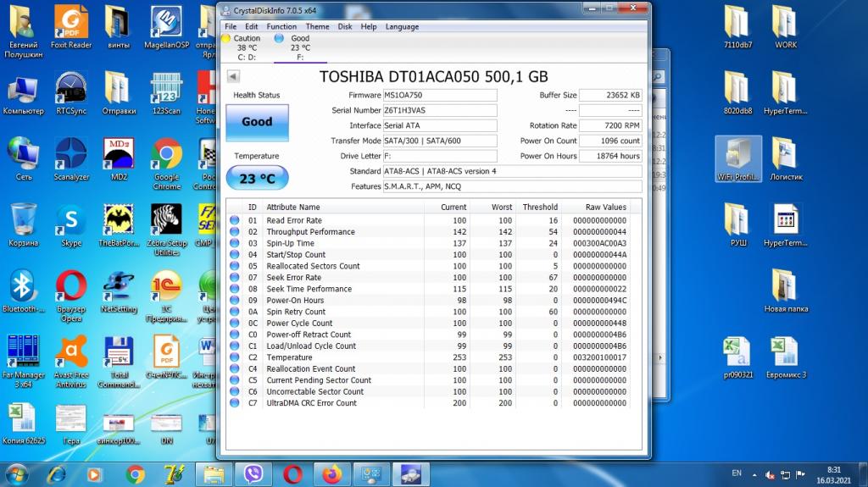868x487 pixels.
Task: Open Евромикс 3 Excel file
Action: (x=786, y=357)
